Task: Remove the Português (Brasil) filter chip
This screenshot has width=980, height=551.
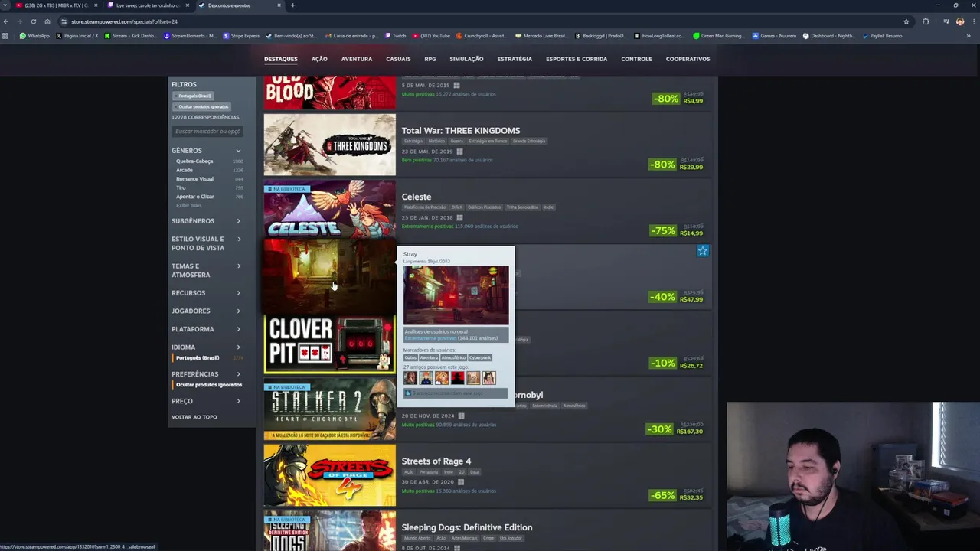Action: [194, 96]
